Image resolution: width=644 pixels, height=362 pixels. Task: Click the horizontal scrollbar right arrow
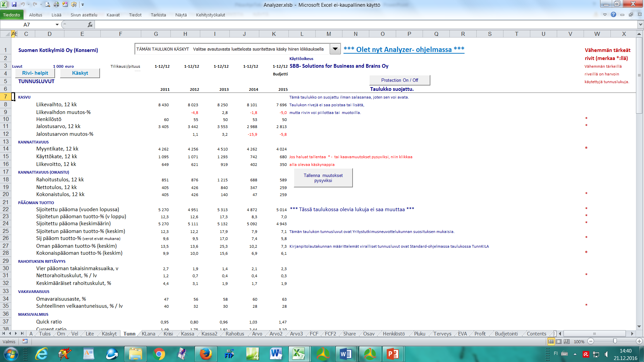click(632, 334)
